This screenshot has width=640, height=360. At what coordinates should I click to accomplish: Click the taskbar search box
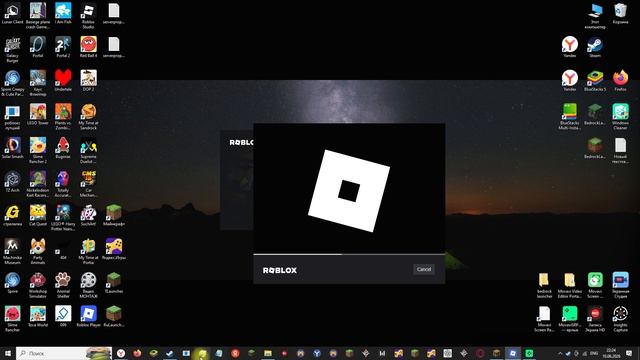coord(64,353)
